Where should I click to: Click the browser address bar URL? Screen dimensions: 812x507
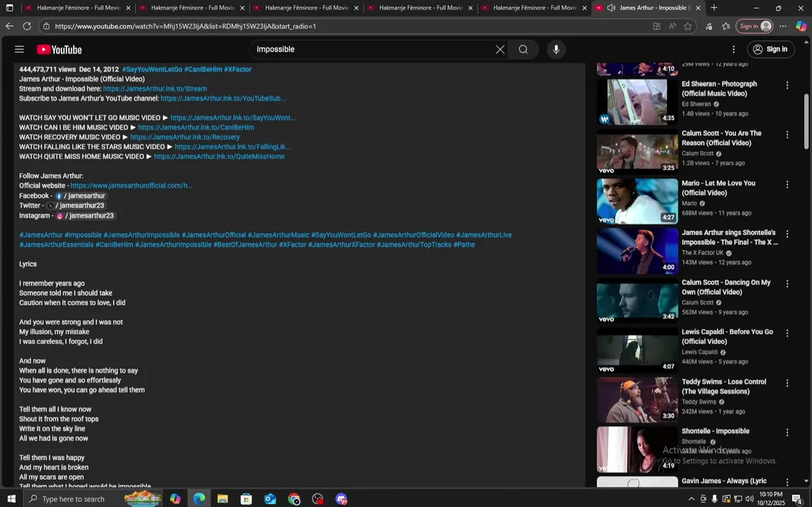pos(185,26)
